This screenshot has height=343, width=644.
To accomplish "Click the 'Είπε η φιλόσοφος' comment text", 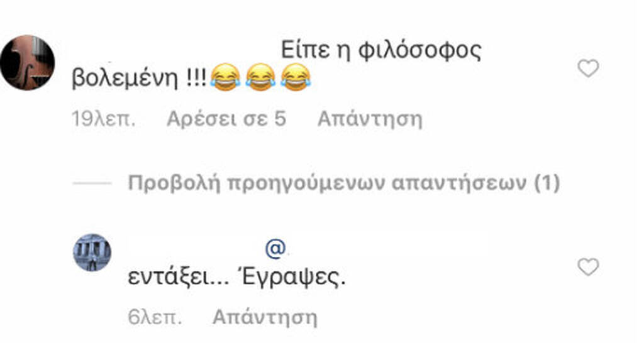I will pyautogui.click(x=380, y=51).
